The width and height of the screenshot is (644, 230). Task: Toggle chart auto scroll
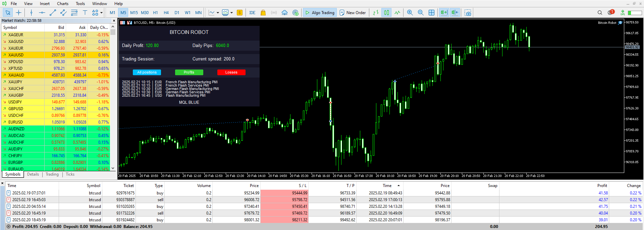[444, 13]
